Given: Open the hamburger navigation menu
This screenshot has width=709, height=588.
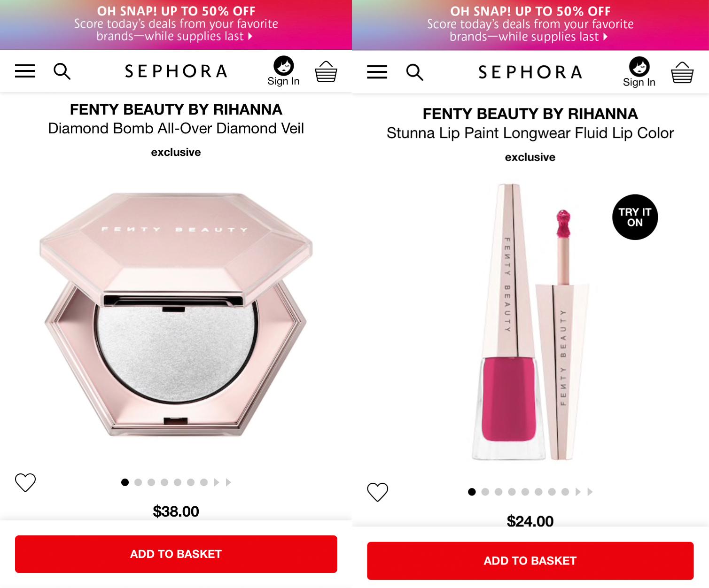Looking at the screenshot, I should (24, 71).
